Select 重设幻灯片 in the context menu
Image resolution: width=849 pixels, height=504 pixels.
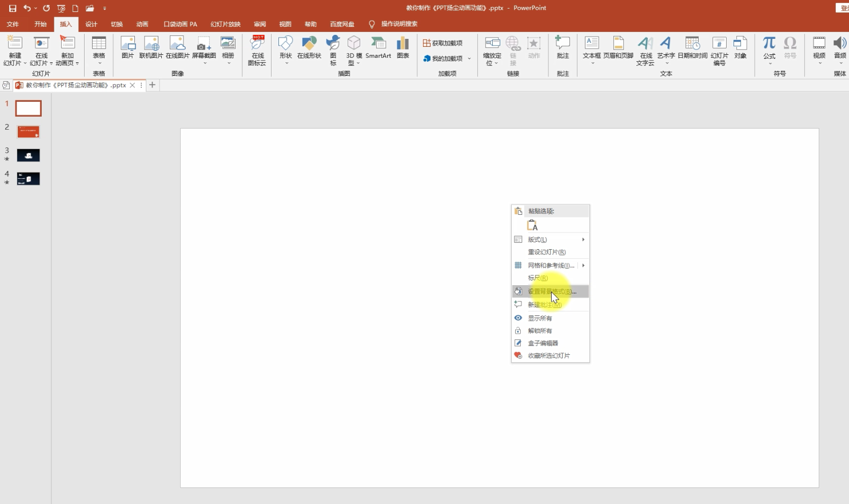pos(551,252)
